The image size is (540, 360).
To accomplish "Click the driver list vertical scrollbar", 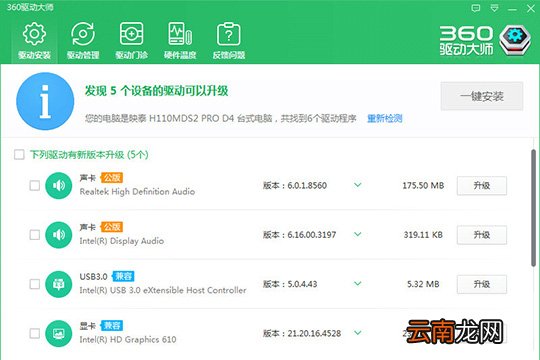I will coord(533,208).
